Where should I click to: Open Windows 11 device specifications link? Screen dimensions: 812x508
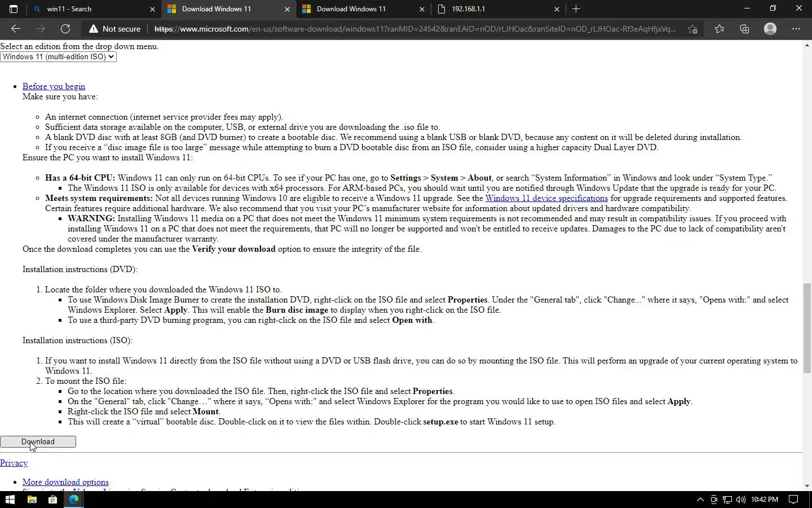[x=546, y=198]
